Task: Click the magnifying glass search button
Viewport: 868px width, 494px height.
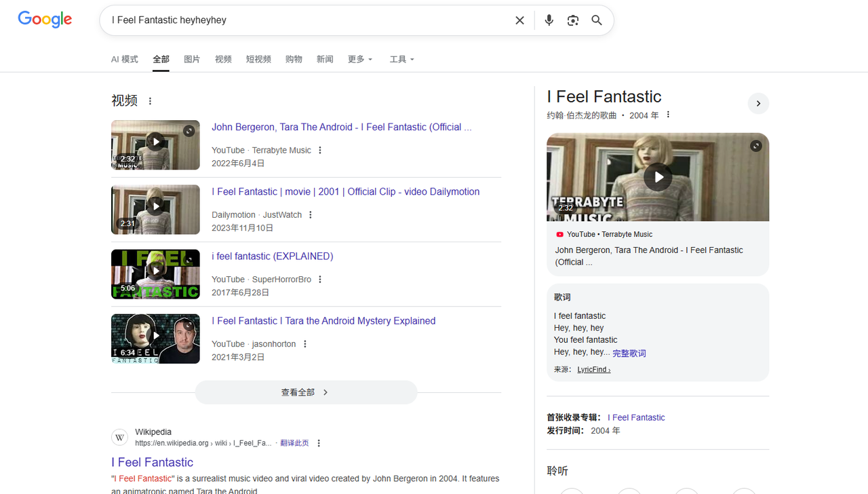Action: (597, 20)
